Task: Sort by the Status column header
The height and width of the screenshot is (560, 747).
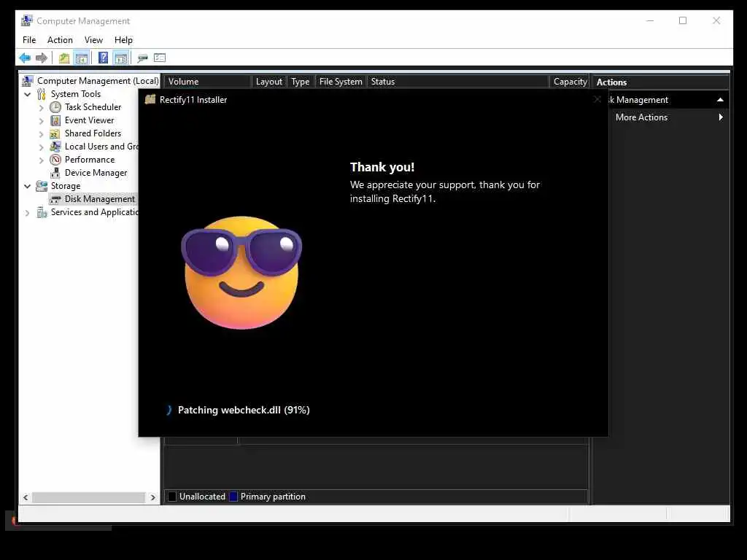Action: pyautogui.click(x=457, y=82)
